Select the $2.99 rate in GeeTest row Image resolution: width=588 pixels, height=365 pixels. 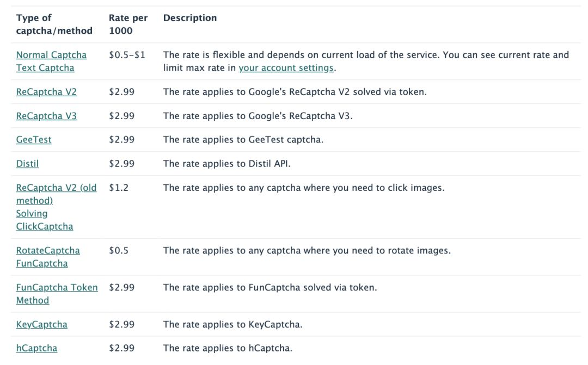121,139
